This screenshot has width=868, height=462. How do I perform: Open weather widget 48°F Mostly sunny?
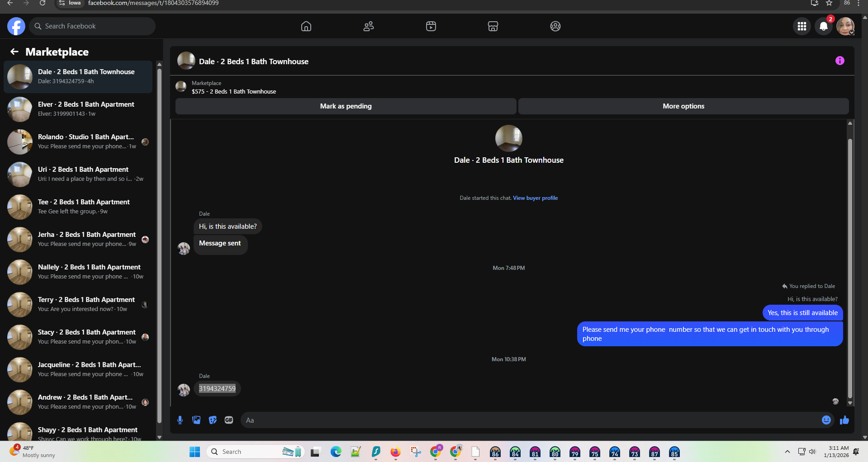(33, 451)
